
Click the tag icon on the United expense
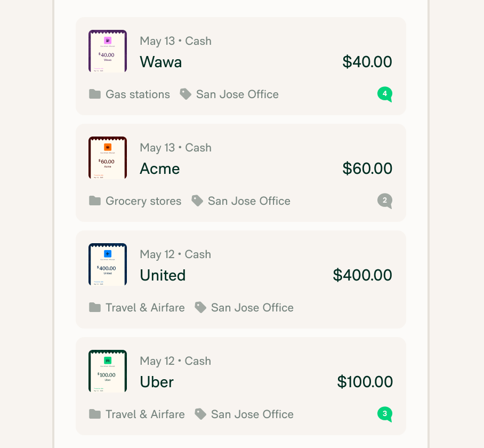pos(200,308)
